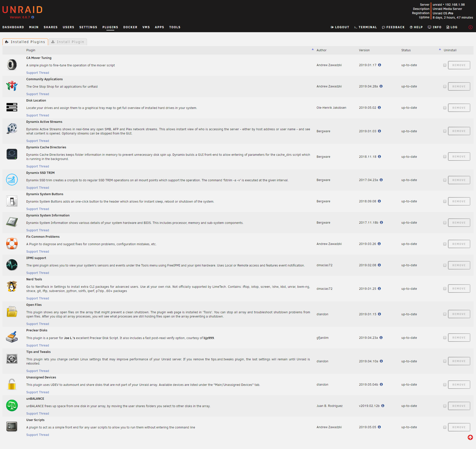476x449 pixels.
Task: Switch to the Install Plugin tab
Action: (68, 42)
